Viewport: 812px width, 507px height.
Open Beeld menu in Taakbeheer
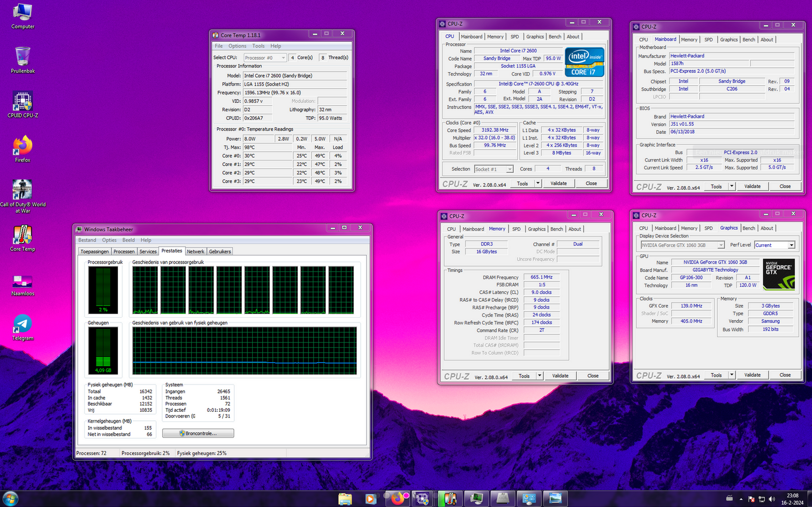coord(128,240)
